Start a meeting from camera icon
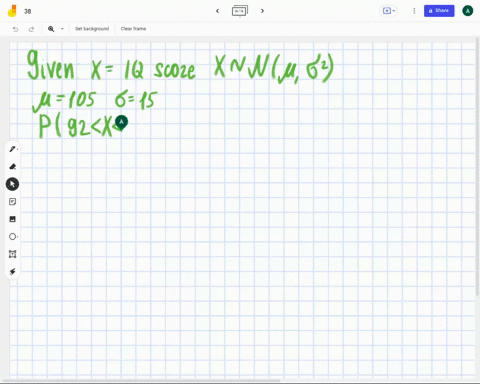Viewport: 480px width, 384px height. pos(389,11)
